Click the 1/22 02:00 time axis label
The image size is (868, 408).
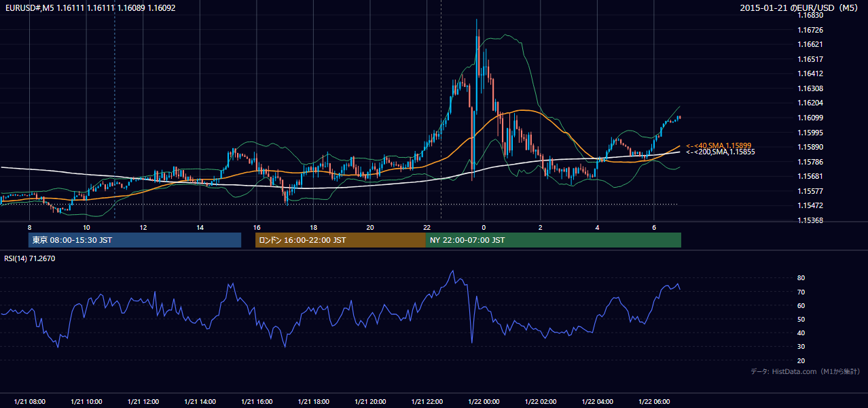coord(540,402)
